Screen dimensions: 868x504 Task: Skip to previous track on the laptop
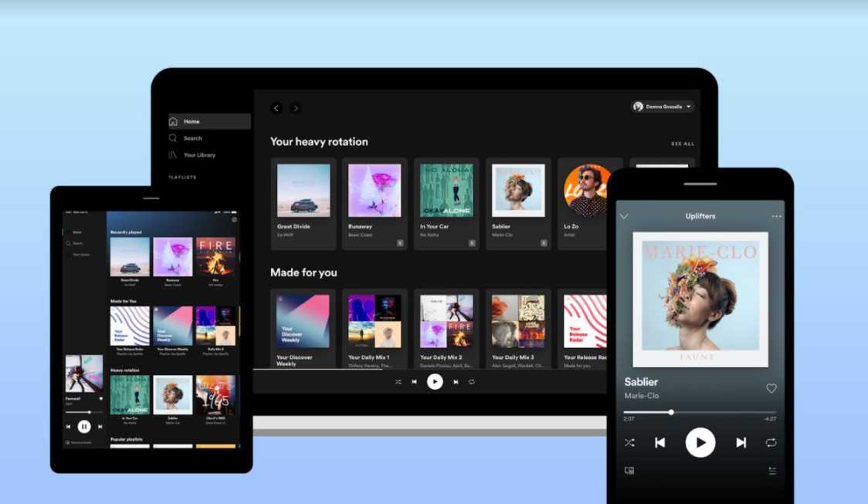pos(414,382)
